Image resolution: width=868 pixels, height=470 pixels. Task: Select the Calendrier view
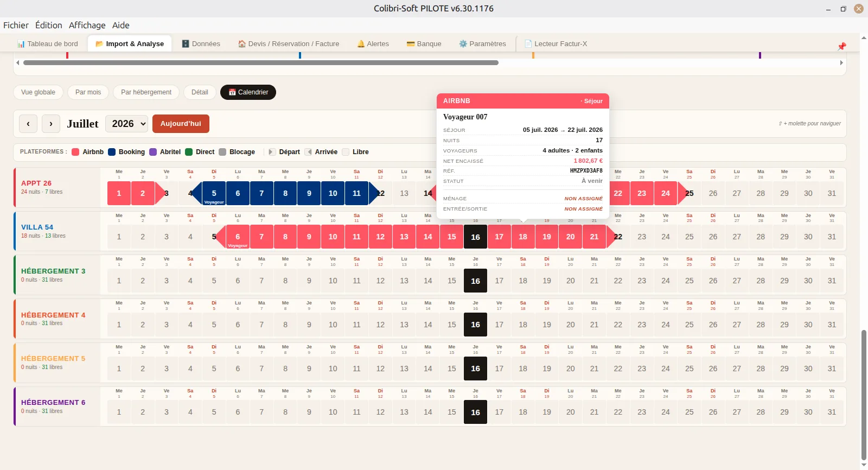(x=248, y=92)
